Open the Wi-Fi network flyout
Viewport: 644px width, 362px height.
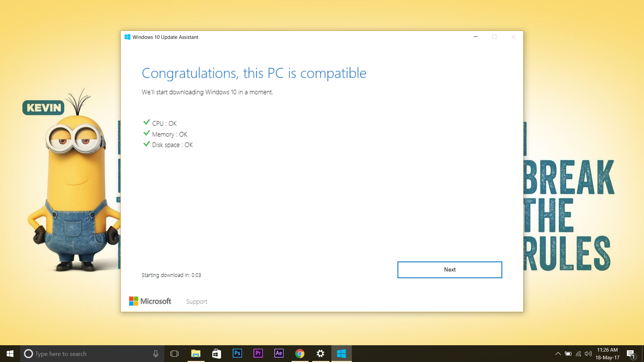click(578, 354)
